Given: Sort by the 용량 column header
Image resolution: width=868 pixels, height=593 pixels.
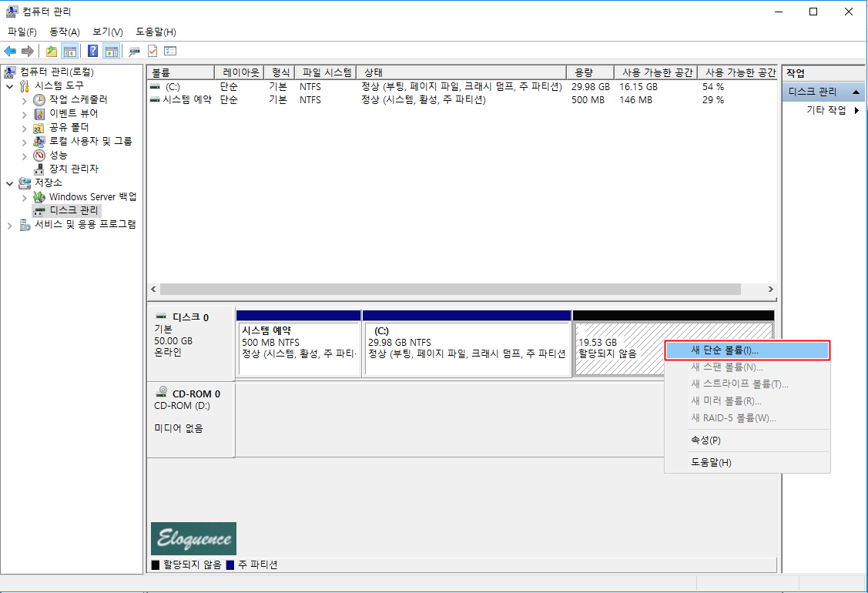Looking at the screenshot, I should tap(591, 72).
